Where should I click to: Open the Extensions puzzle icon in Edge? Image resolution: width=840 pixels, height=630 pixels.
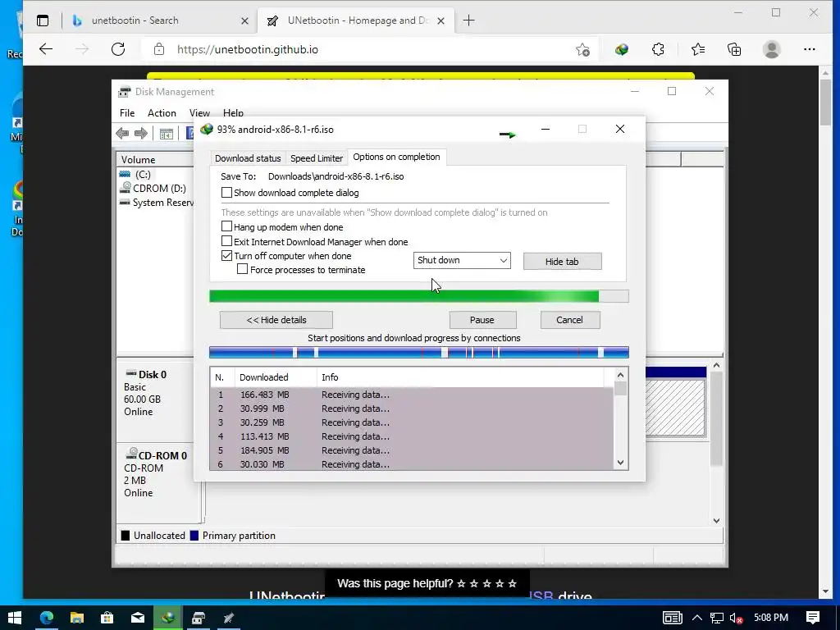658,50
